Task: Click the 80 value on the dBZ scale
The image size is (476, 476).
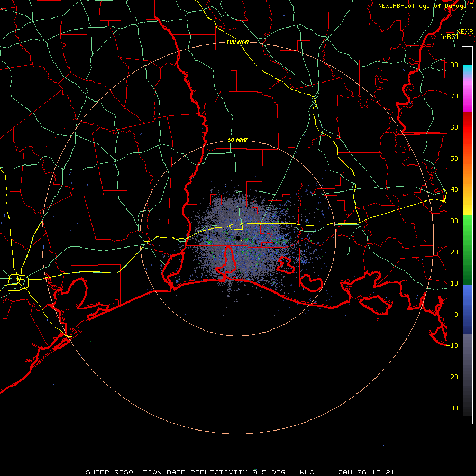Action: (x=454, y=65)
